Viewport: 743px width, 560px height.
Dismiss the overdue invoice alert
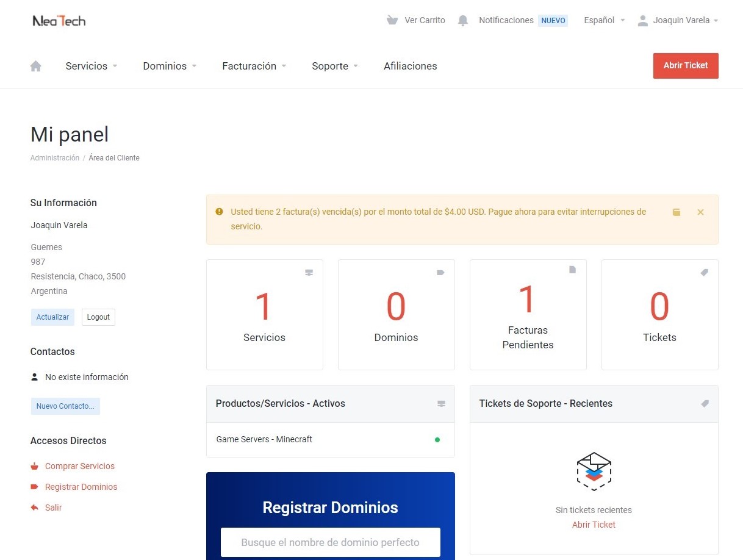tap(700, 212)
